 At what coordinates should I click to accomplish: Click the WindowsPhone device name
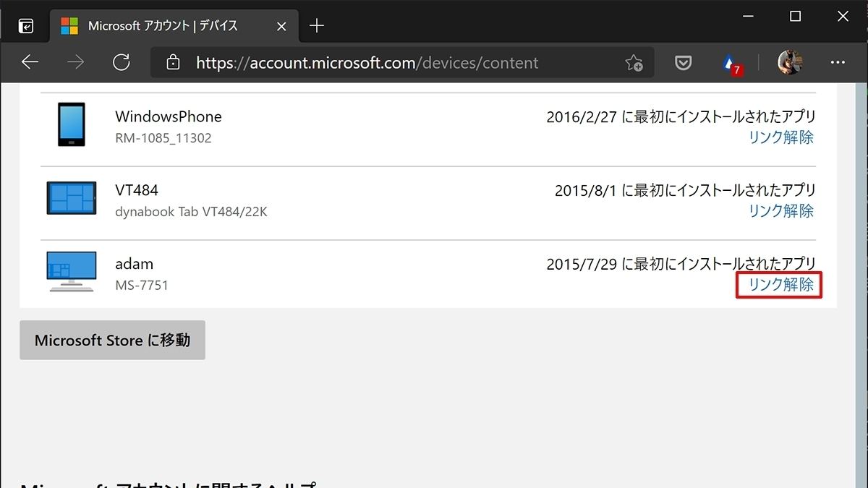169,116
